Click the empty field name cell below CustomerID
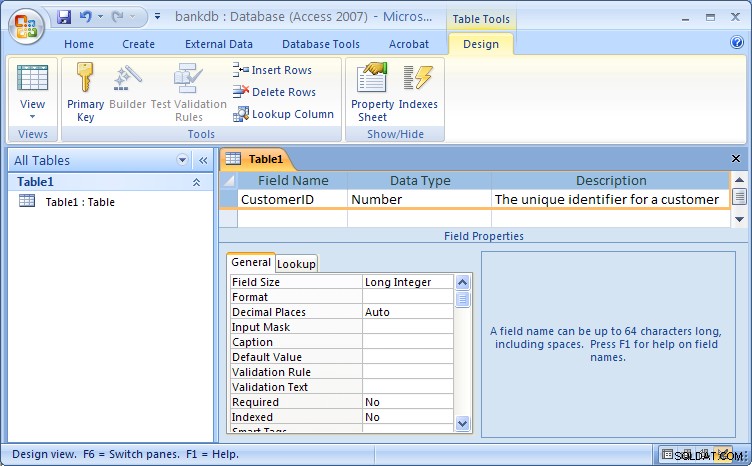 pyautogui.click(x=293, y=218)
